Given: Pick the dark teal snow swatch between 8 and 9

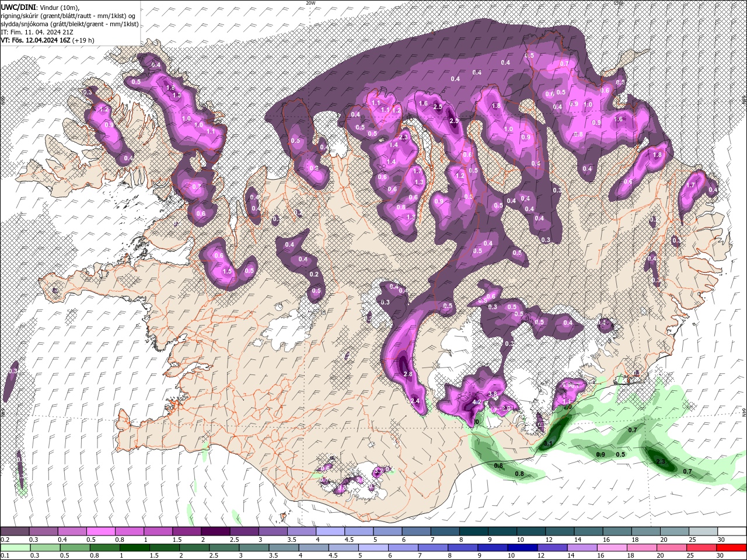Looking at the screenshot, I should 474,531.
